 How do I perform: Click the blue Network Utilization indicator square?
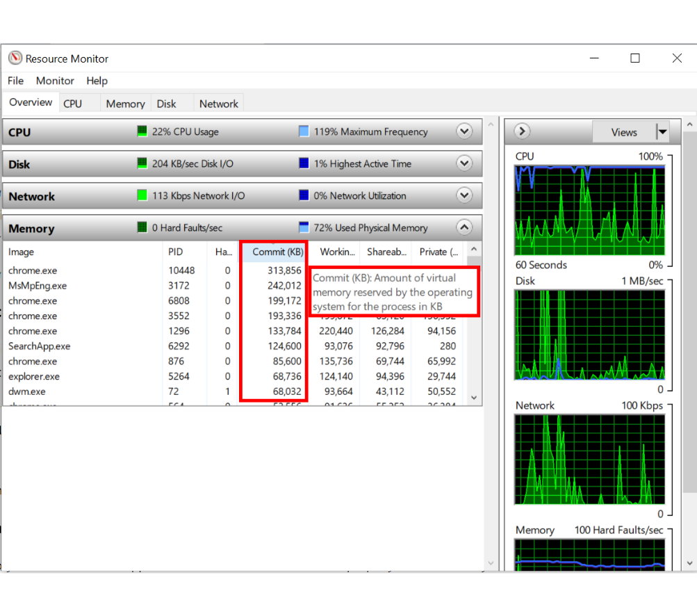[x=304, y=195]
